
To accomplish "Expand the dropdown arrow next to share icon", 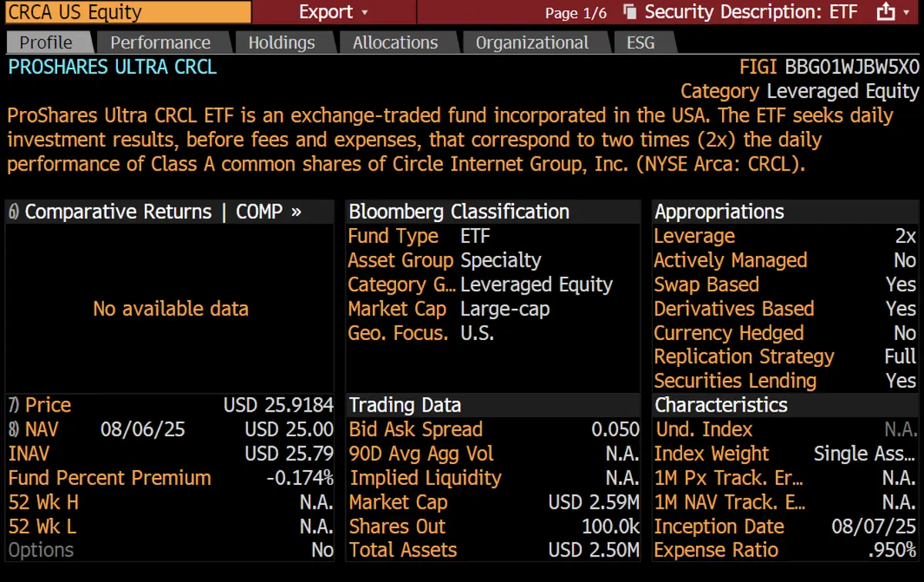I will [x=907, y=12].
